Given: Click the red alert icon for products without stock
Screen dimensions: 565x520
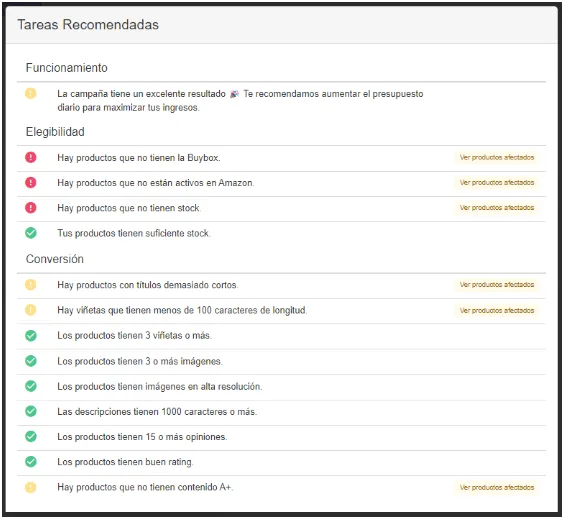Looking at the screenshot, I should click(x=31, y=208).
